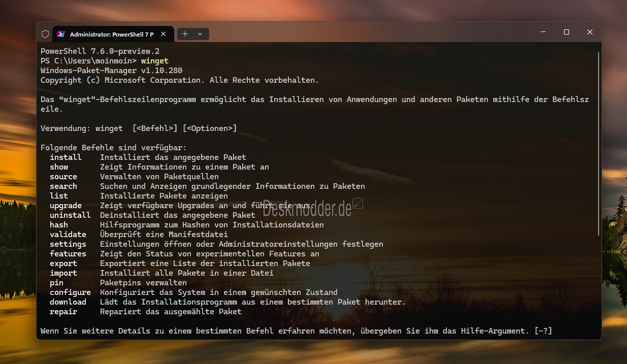Click 'Überprüft eine Manifestdatei' description
This screenshot has width=627, height=364.
pyautogui.click(x=164, y=235)
